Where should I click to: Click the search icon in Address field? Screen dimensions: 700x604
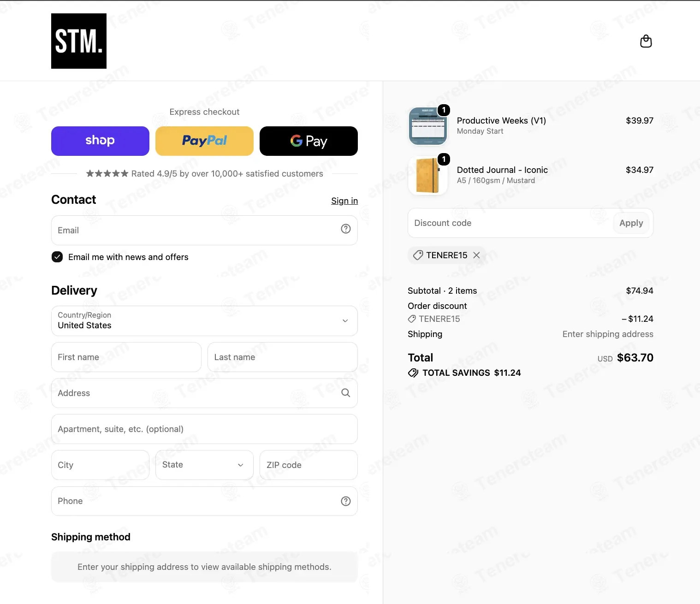click(346, 393)
